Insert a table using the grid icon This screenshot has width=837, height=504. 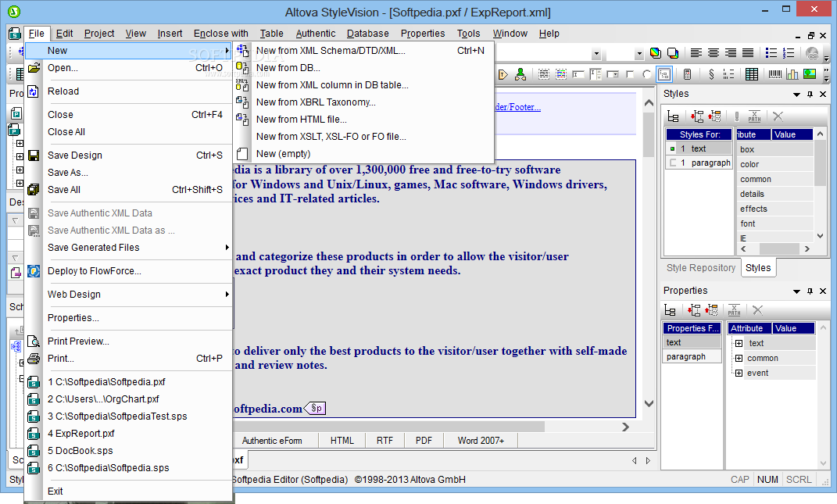[752, 74]
